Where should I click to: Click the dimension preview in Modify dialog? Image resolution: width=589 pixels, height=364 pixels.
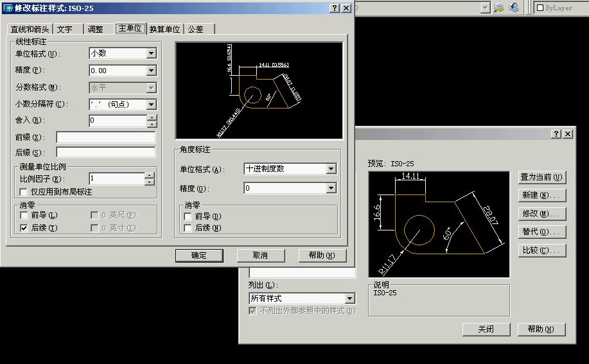coord(259,91)
